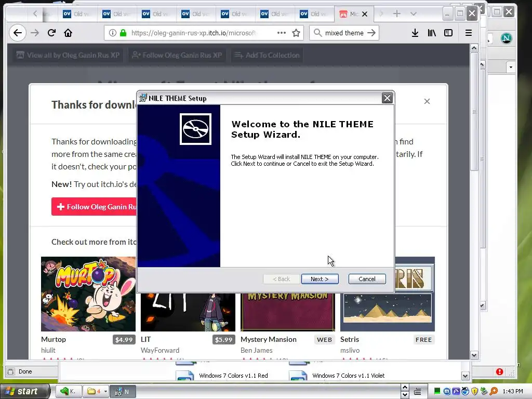The width and height of the screenshot is (532, 399).
Task: Open author link WayForward
Action: [x=160, y=350]
